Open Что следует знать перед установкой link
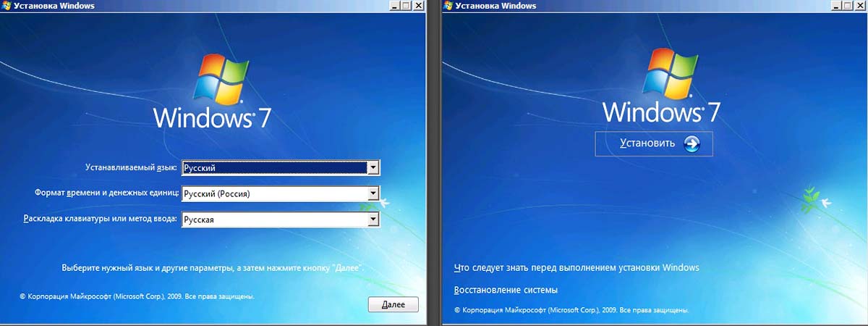The width and height of the screenshot is (868, 326). (x=576, y=267)
